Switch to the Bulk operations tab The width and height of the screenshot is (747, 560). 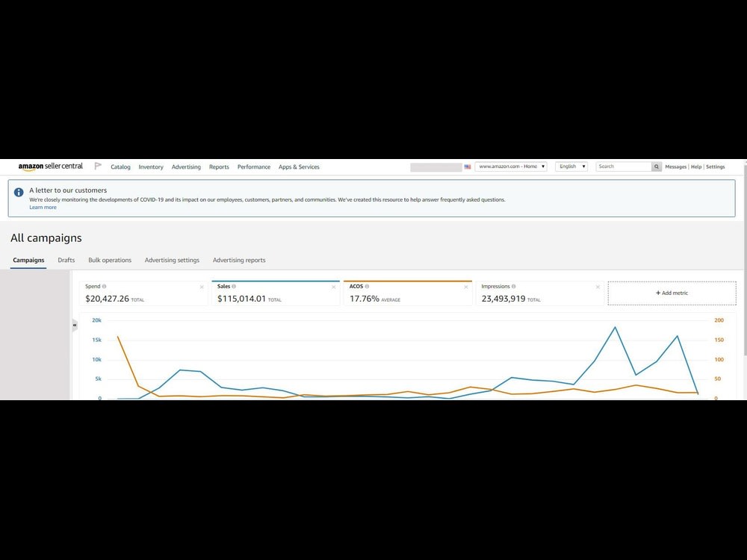click(110, 260)
